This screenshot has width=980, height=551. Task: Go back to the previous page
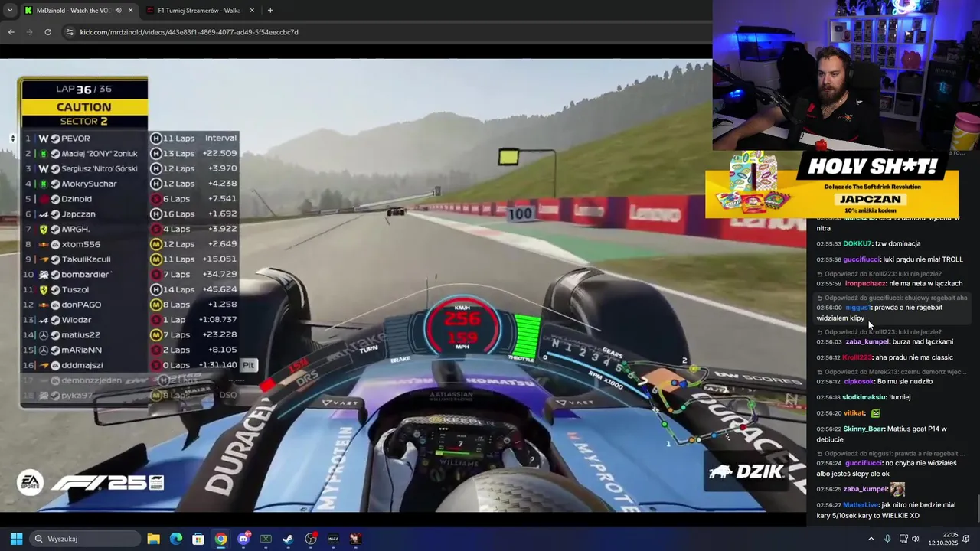click(11, 32)
